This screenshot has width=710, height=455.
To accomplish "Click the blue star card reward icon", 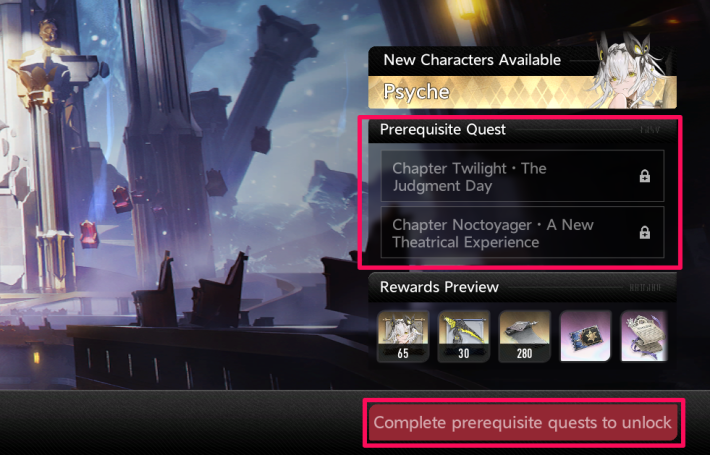I will (585, 336).
